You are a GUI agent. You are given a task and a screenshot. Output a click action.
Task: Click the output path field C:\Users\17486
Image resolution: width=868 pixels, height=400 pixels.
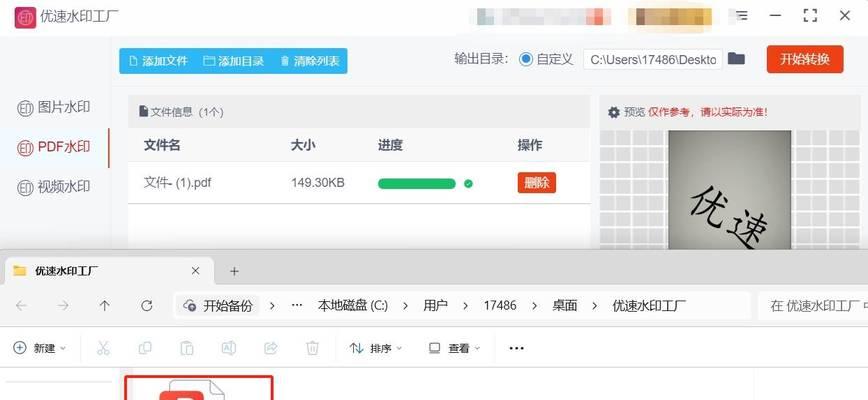[x=653, y=59]
